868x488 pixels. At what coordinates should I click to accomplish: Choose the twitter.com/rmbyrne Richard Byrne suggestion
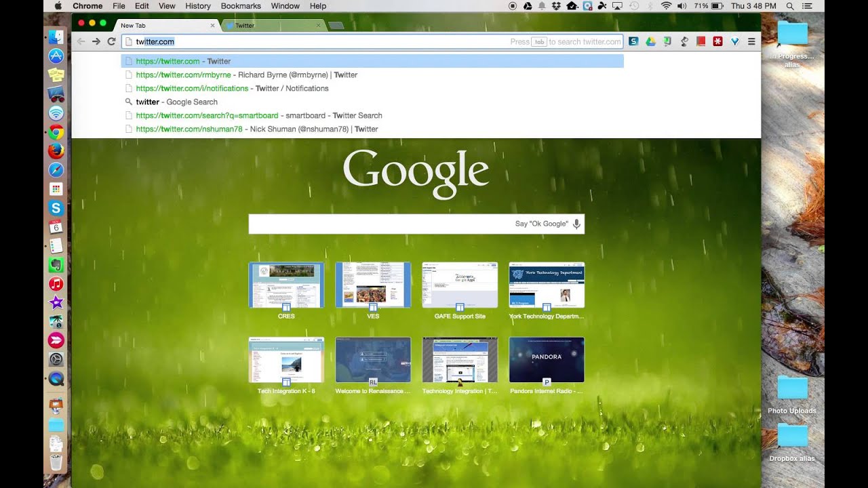point(372,75)
